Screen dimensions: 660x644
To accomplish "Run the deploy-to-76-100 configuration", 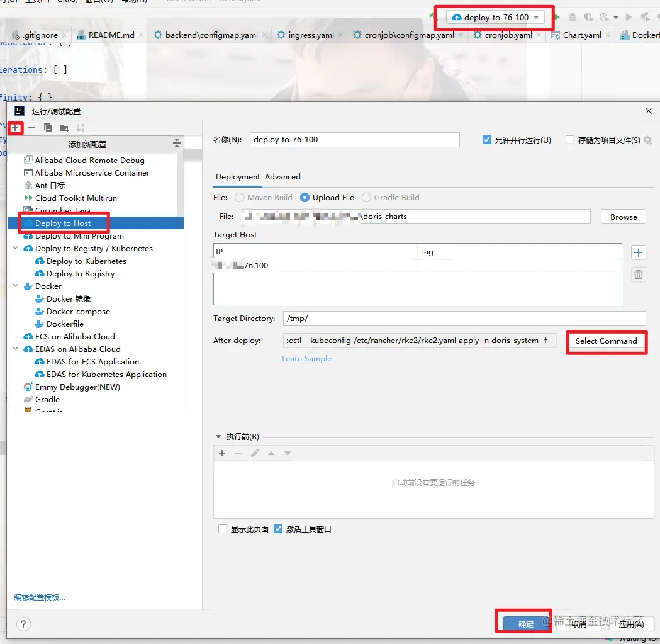I will point(557,17).
